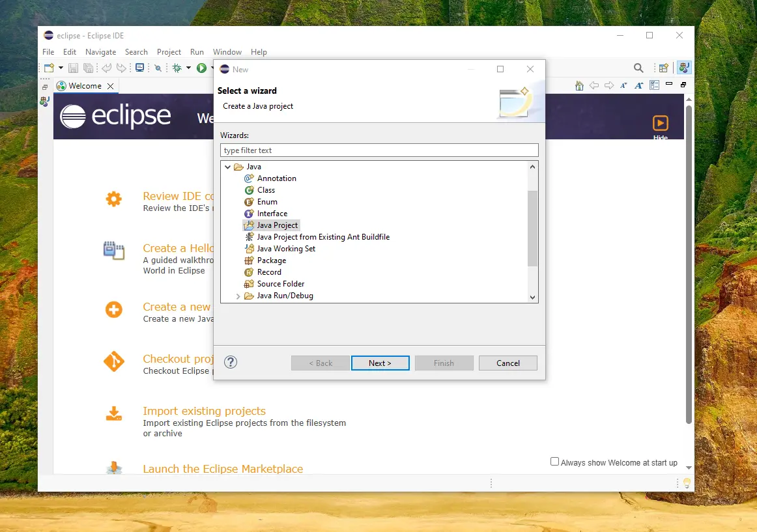Image resolution: width=757 pixels, height=532 pixels.
Task: Click the reduce font size icon
Action: coord(623,85)
